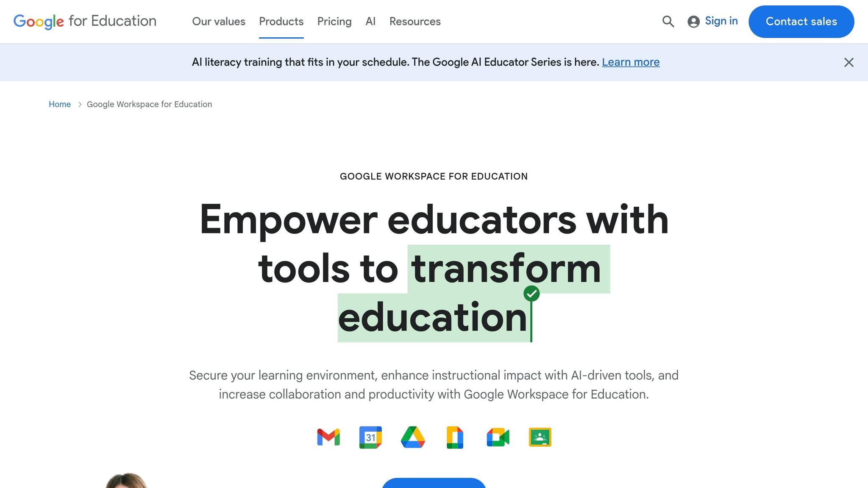Viewport: 868px width, 488px height.
Task: Click the Contact sales button
Action: (801, 22)
